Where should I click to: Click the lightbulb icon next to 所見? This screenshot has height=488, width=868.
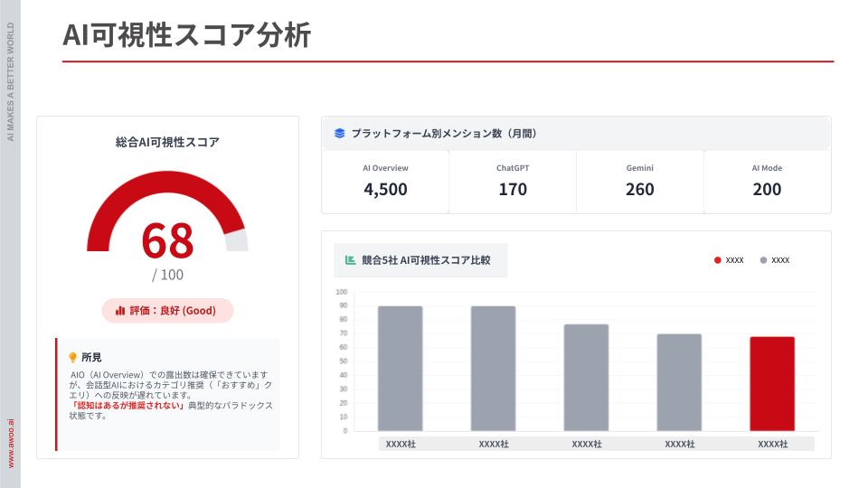coord(72,357)
